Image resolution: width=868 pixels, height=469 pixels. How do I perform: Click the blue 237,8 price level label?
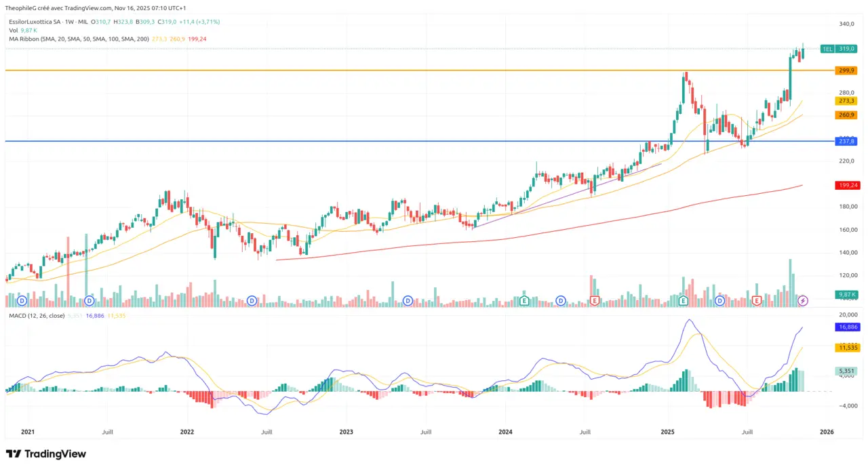(x=846, y=141)
